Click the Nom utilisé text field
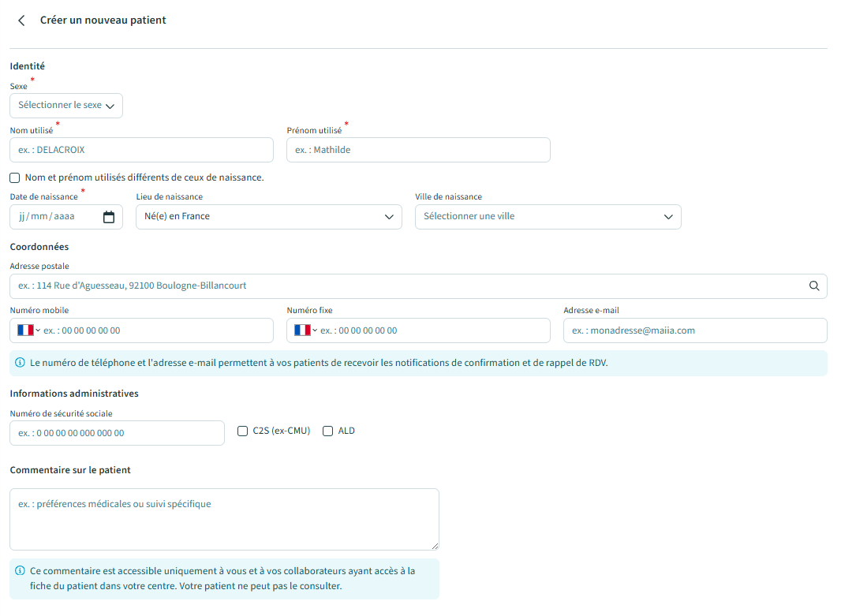Viewport: 841px width, 616px height. tap(142, 150)
